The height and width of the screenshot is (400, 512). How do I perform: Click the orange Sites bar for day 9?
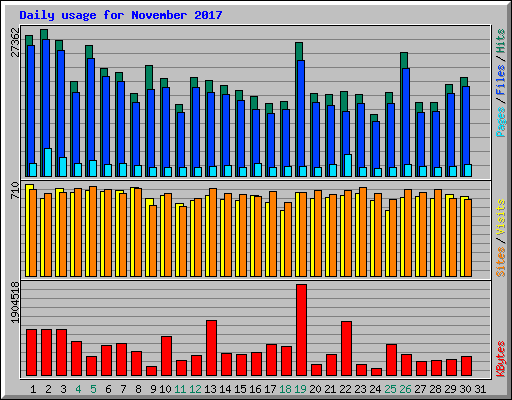pyautogui.click(x=153, y=241)
